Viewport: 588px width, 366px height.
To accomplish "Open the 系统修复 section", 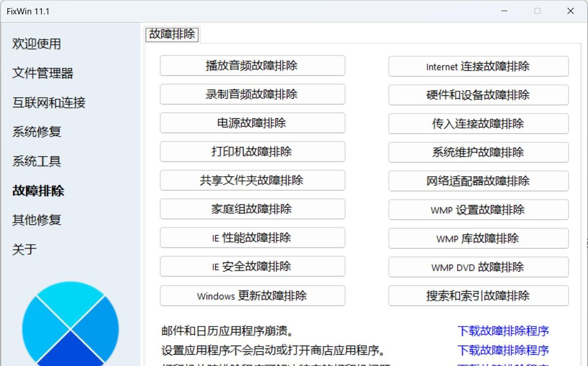I will 36,132.
